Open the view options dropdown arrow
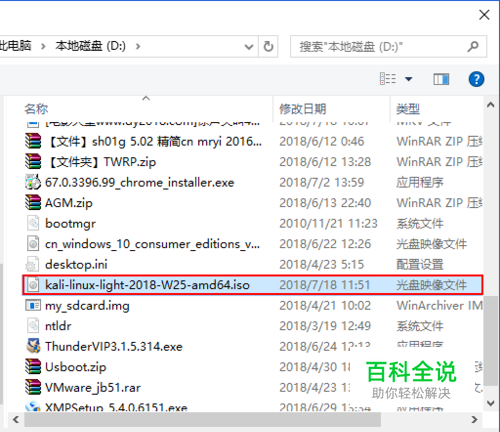Screen dimensions: 500x432 409,79
